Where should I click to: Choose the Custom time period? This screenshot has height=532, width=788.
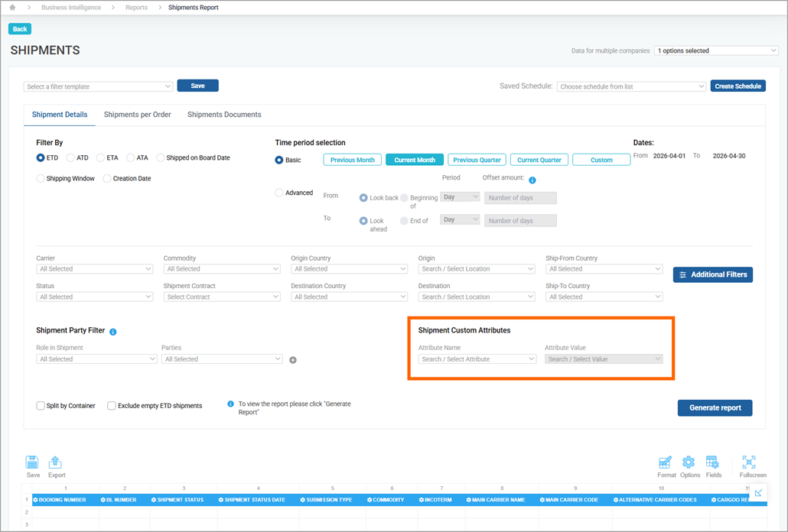[601, 160]
